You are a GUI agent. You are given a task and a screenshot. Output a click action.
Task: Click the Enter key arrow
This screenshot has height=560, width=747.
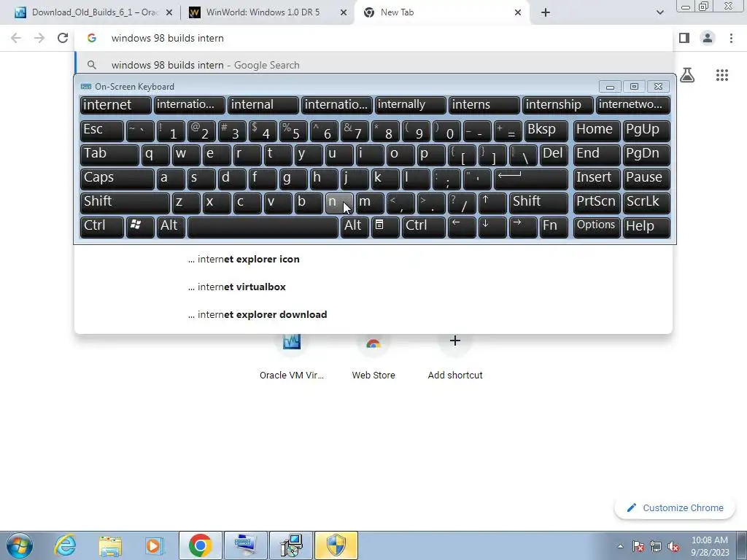coord(531,179)
